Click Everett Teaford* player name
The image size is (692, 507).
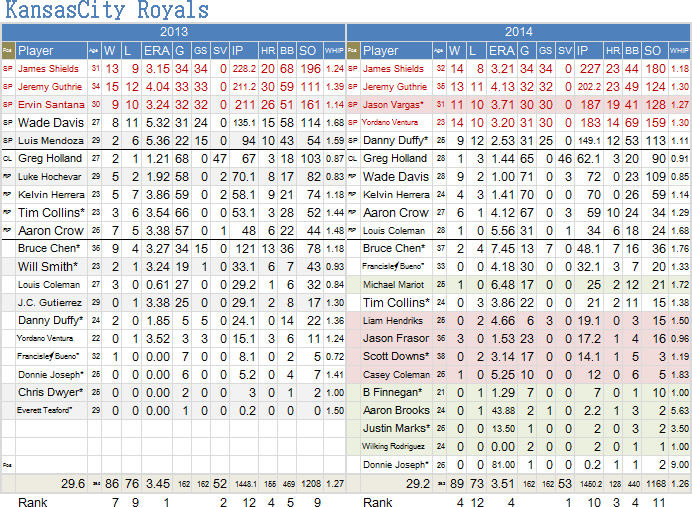click(x=44, y=410)
